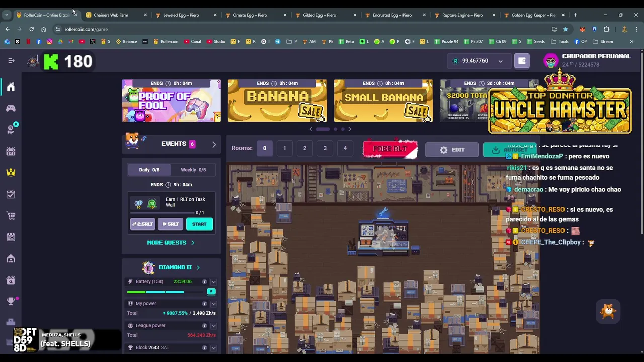This screenshot has height=362, width=644.
Task: Select room 1
Action: (284, 148)
